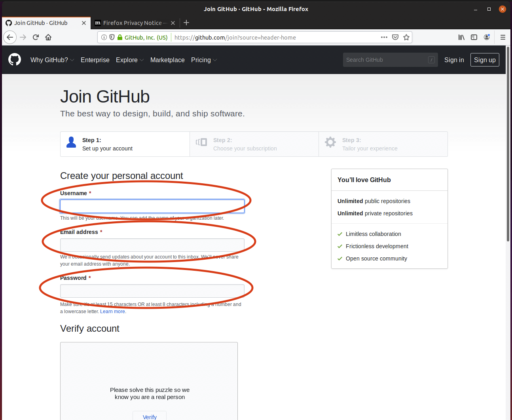Click the Join GitHub heading
The image size is (512, 420).
point(105,97)
